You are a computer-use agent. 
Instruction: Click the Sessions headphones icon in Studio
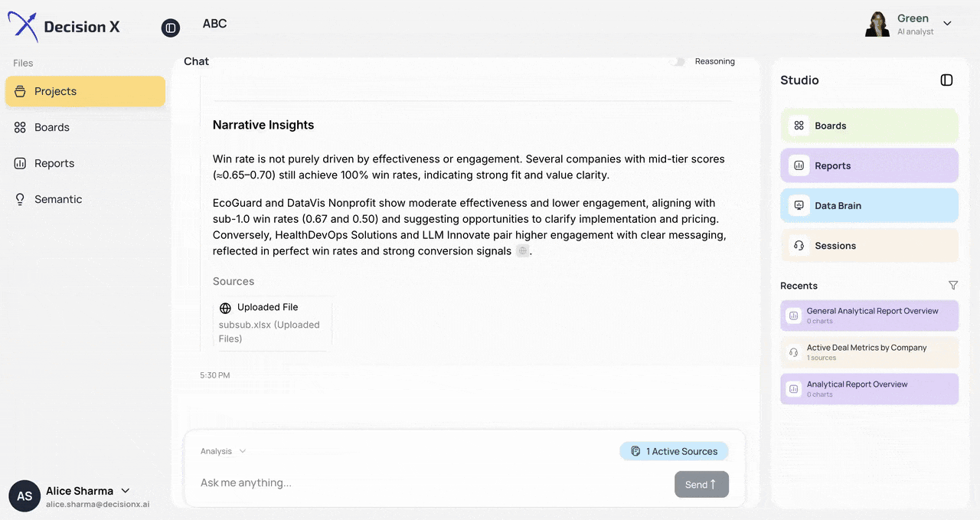799,245
